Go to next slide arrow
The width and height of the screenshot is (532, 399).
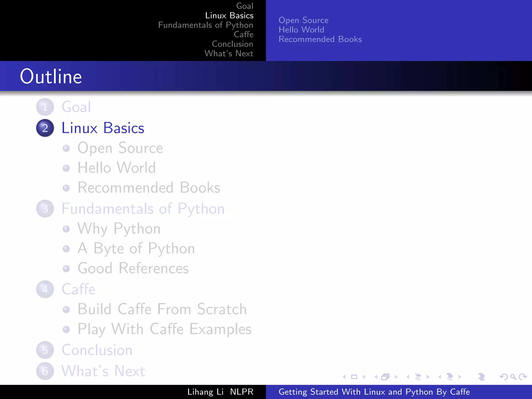[x=364, y=377]
